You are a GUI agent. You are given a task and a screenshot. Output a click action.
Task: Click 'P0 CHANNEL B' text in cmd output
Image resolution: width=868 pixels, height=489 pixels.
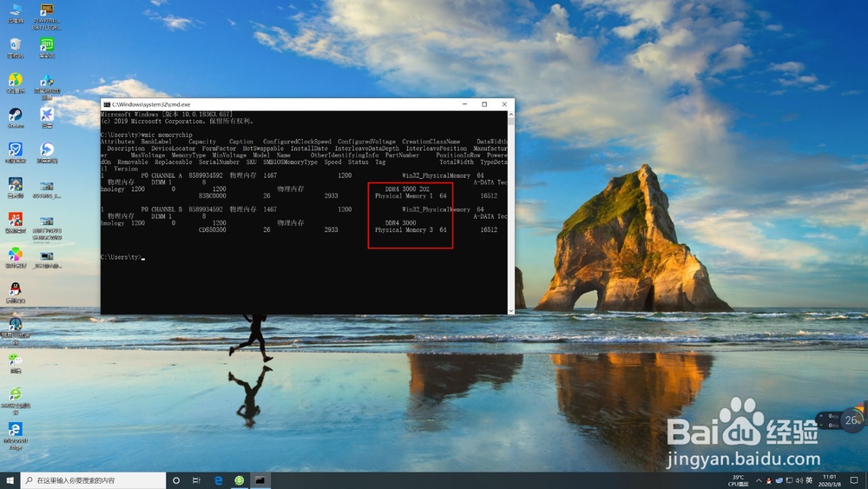click(161, 209)
